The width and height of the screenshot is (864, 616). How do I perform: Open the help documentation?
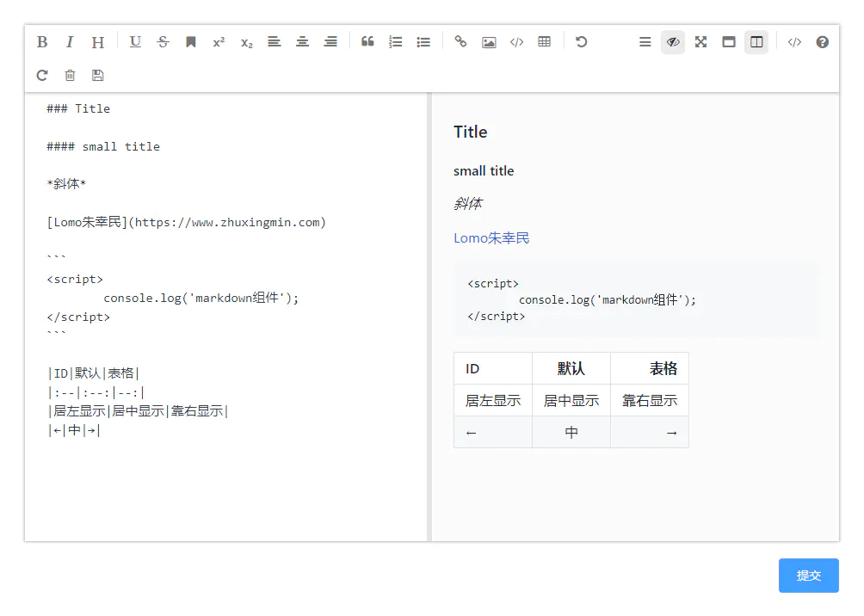pyautogui.click(x=822, y=42)
